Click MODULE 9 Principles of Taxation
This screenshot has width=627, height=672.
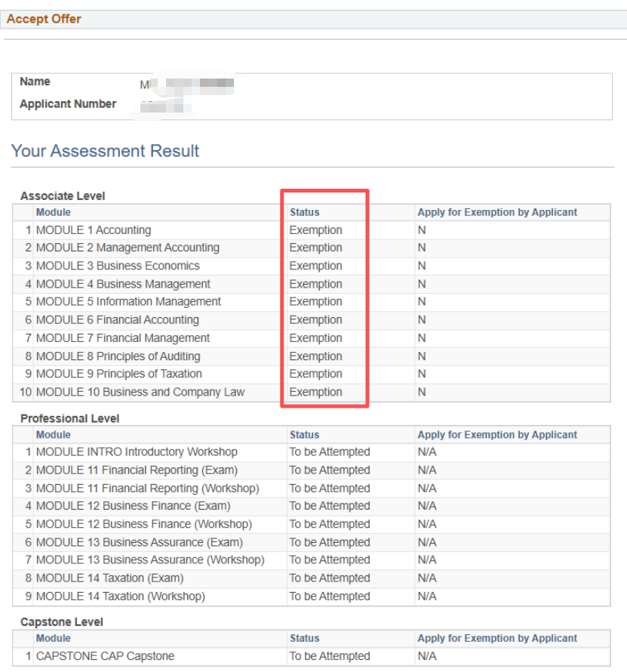[119, 374]
